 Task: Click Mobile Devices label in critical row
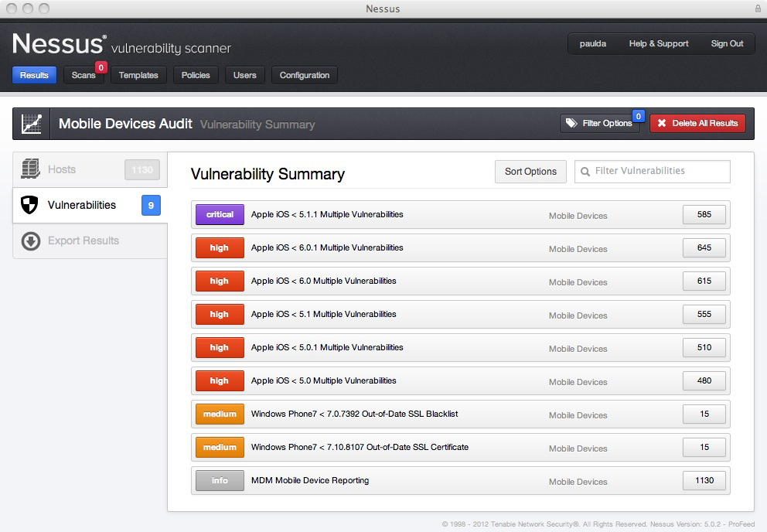coord(578,216)
